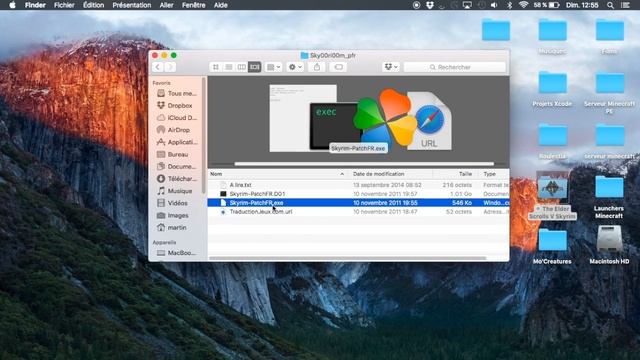Screen dimensions: 640x360
Task: Click the Wi-Fi menu bar icon
Action: click(x=523, y=5)
